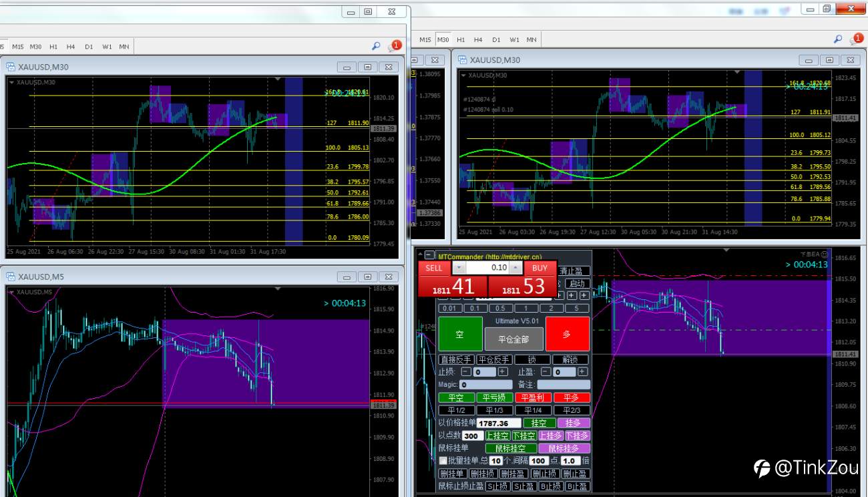The width and height of the screenshot is (868, 497).
Task: Focus Magic number input field
Action: click(486, 385)
